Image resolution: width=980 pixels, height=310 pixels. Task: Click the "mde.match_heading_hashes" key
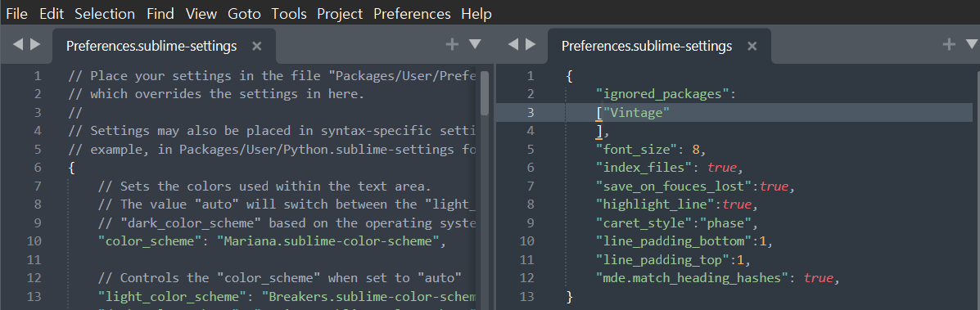tap(693, 277)
